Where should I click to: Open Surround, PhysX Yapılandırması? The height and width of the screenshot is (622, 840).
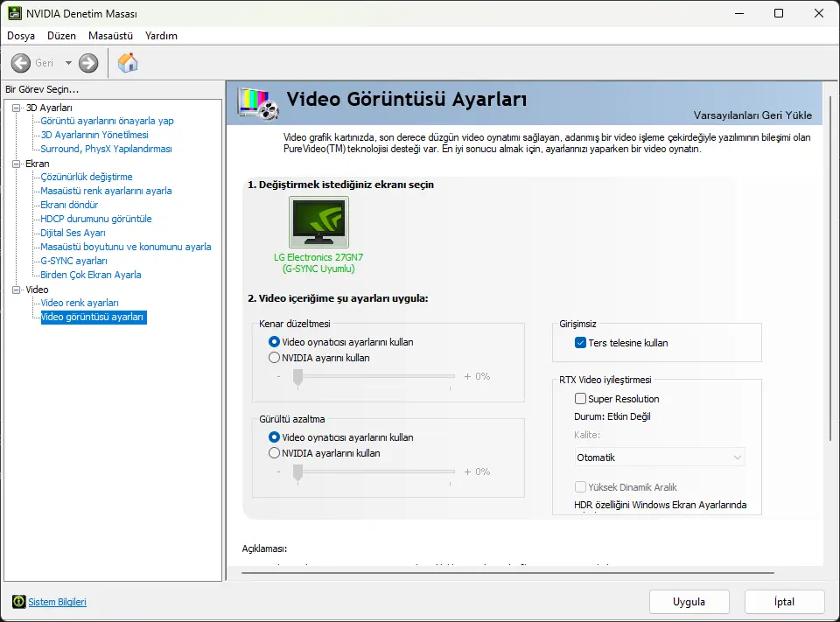click(106, 149)
